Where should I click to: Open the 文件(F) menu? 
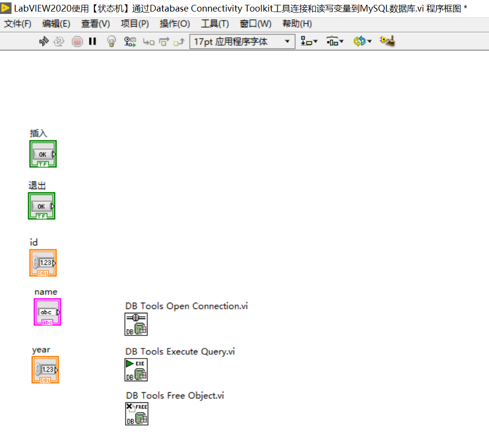click(17, 24)
